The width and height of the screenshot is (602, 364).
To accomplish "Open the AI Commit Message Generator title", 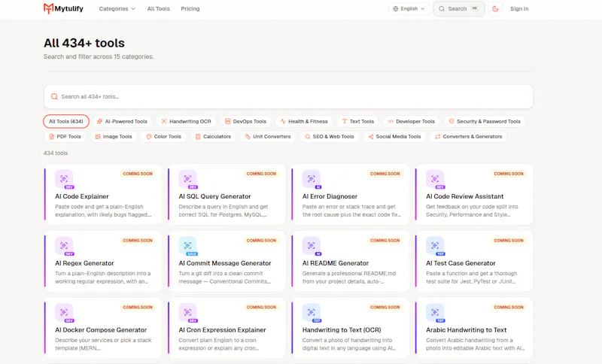I will click(x=225, y=263).
